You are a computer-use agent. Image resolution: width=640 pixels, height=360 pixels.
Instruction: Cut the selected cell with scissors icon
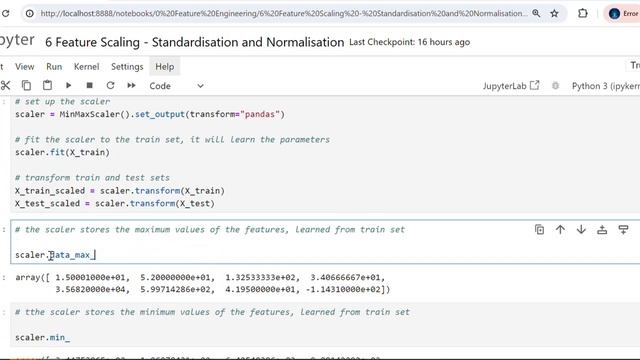click(6, 85)
